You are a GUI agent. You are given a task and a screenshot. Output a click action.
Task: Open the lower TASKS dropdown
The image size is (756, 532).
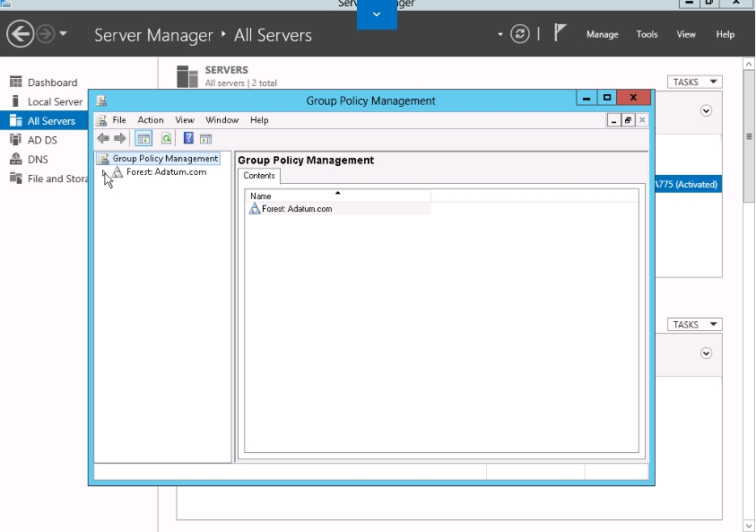click(x=694, y=325)
